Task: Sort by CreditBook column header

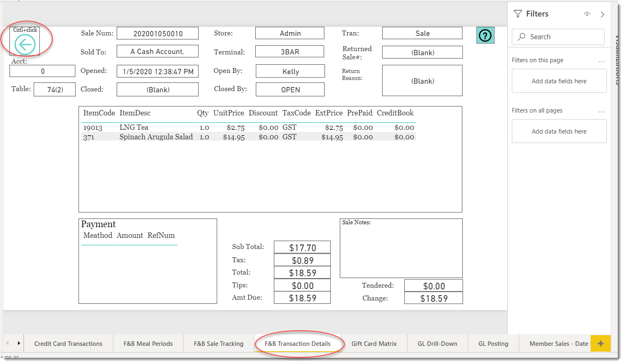Action: point(395,113)
